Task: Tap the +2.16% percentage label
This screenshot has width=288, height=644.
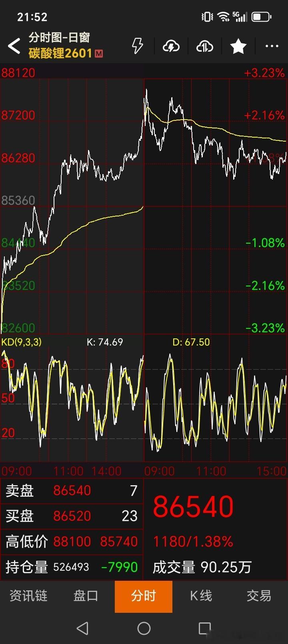Action: click(264, 115)
